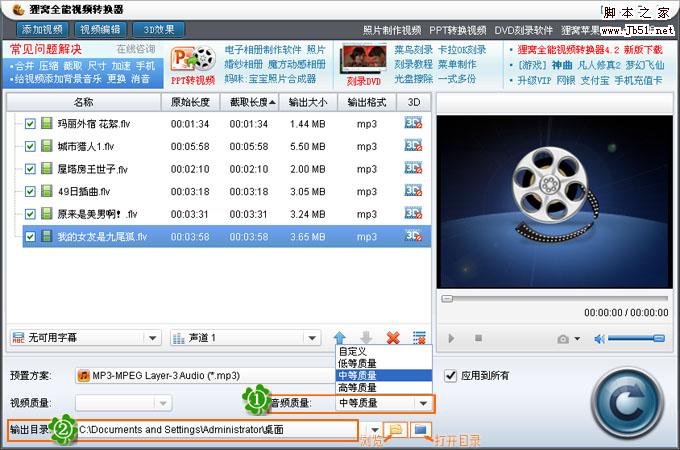
Task: Click the 名称 column header
Action: [x=83, y=102]
